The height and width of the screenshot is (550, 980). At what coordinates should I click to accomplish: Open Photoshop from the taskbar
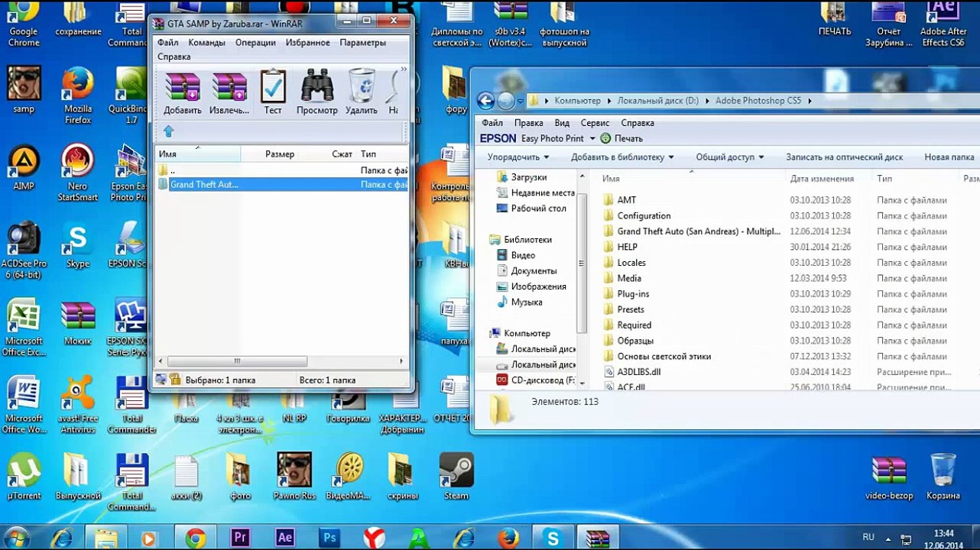329,538
